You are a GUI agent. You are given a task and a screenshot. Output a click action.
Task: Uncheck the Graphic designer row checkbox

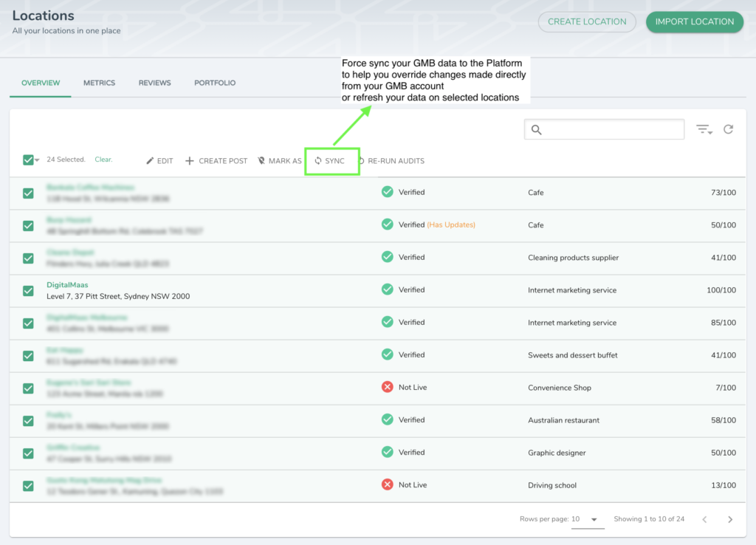(x=29, y=453)
